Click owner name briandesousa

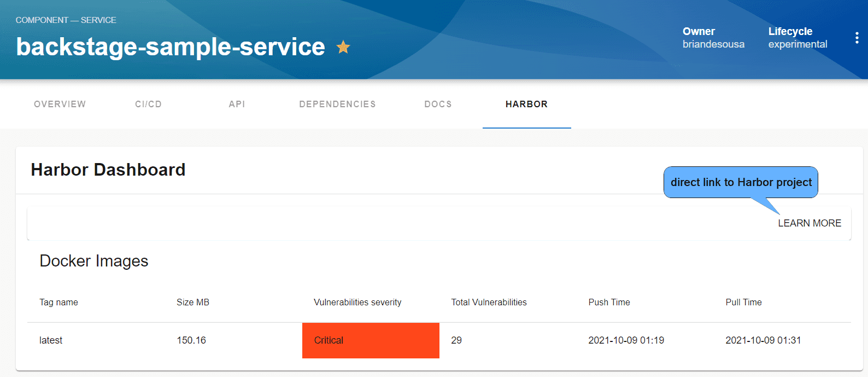click(713, 44)
